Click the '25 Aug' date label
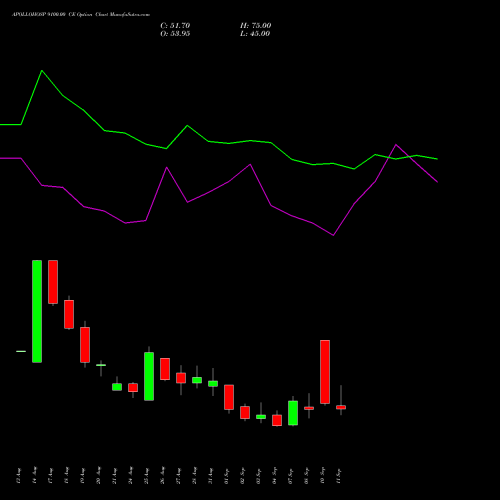Screen dimensions: 500x500 tap(147, 475)
